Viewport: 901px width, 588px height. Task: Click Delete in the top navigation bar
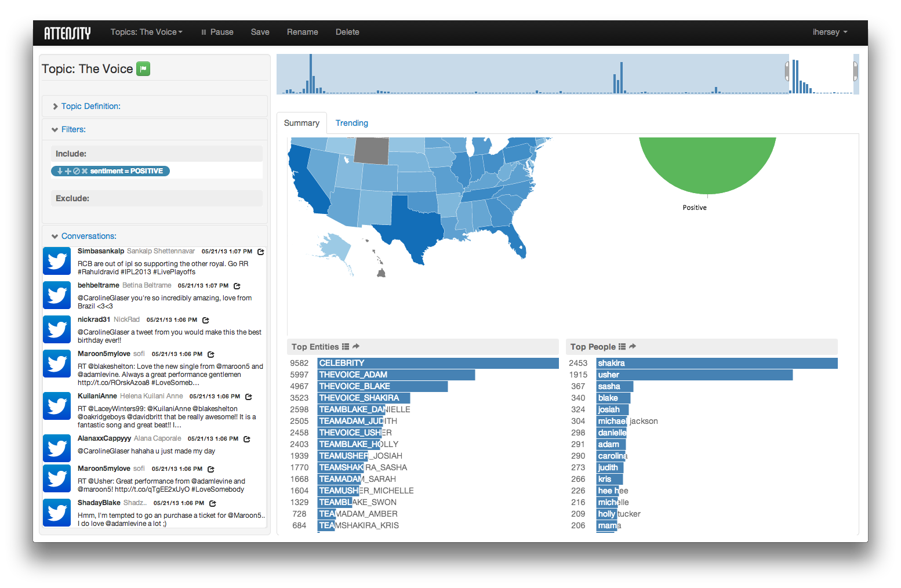click(x=347, y=32)
